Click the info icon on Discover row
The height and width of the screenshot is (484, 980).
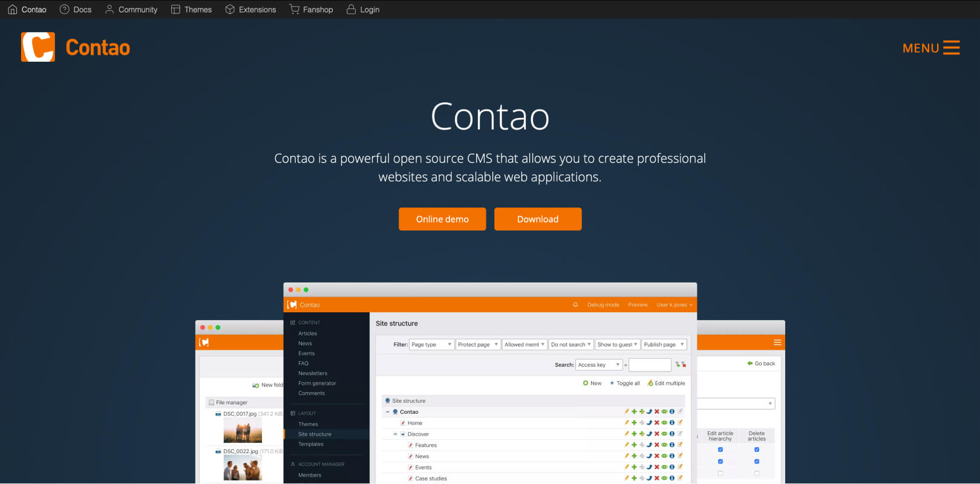pyautogui.click(x=671, y=434)
